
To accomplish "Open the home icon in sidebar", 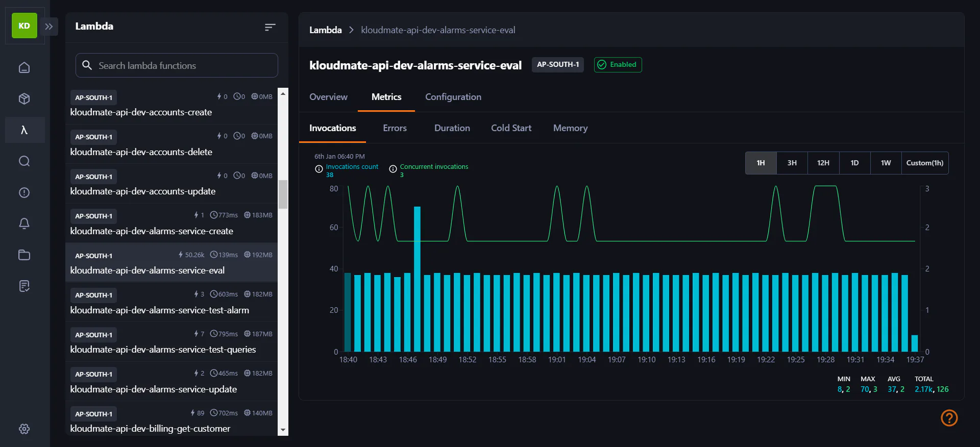I will pos(24,67).
